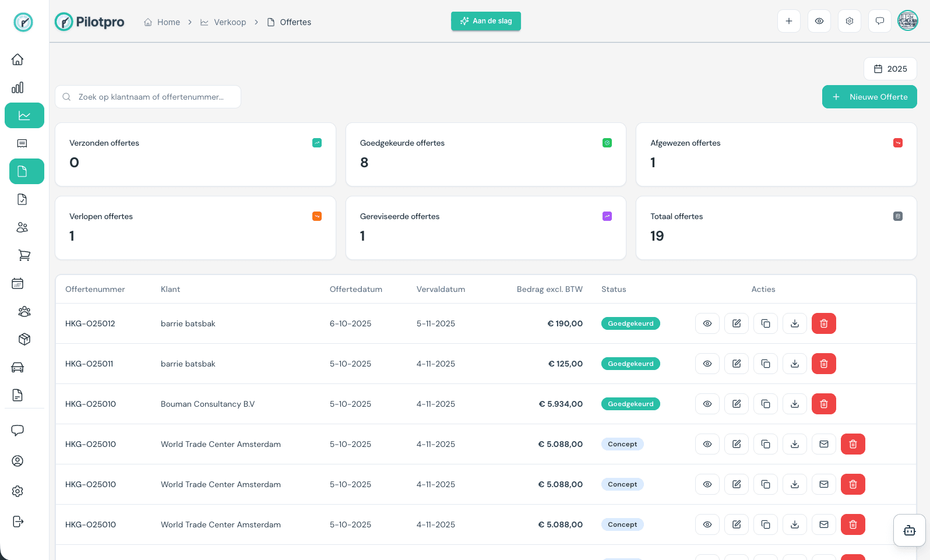Preview the Bouman Consultancy quote with eye icon
The height and width of the screenshot is (560, 930).
[707, 404]
